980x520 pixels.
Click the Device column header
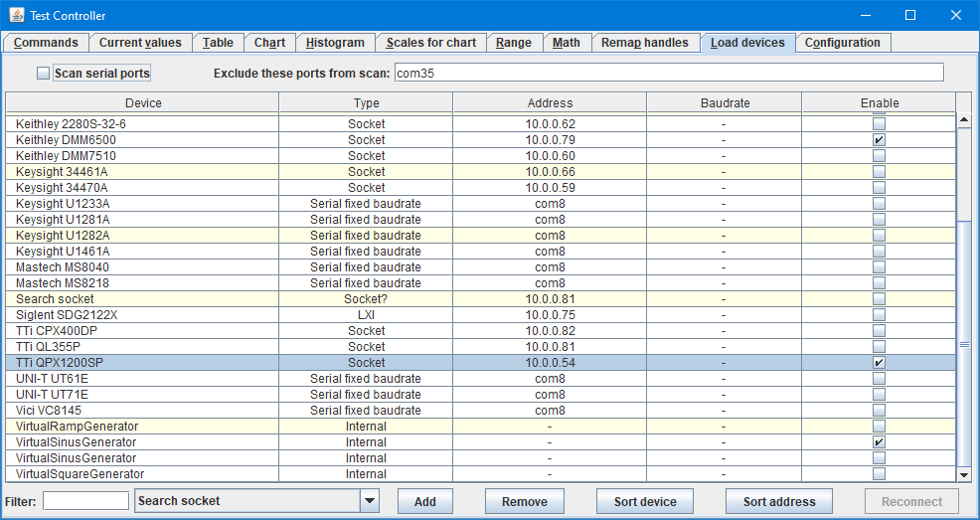(142, 103)
